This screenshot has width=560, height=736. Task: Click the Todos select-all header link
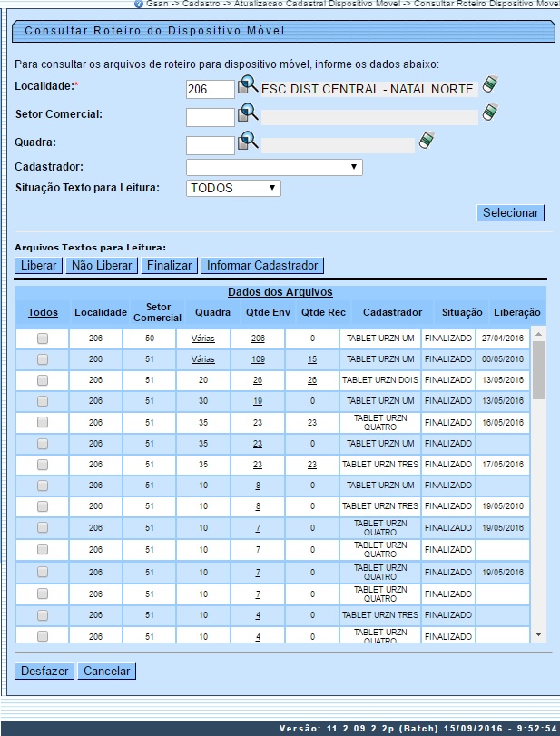(x=43, y=312)
